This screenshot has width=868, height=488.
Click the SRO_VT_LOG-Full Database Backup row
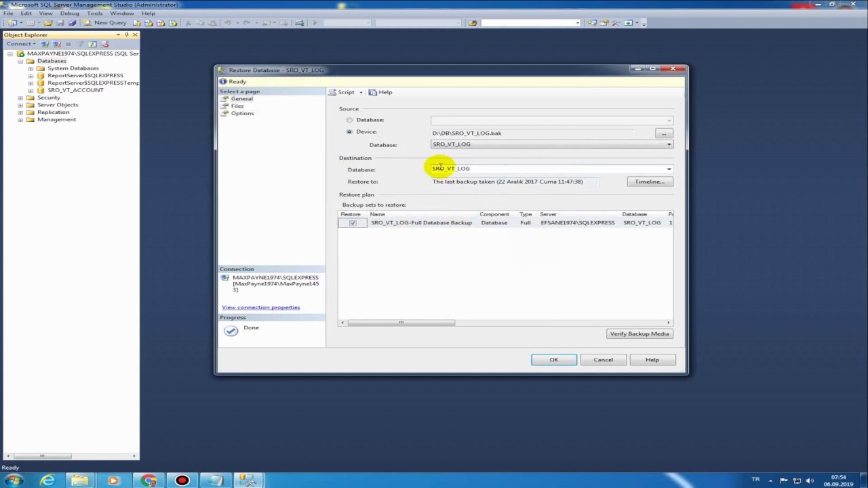(x=505, y=223)
